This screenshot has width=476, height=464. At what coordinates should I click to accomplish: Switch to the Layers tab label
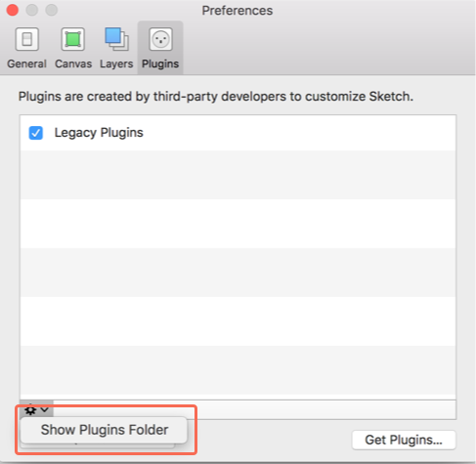point(116,63)
